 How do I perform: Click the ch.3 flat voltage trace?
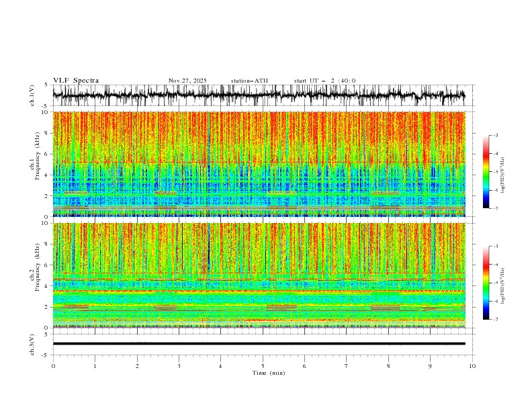pos(259,344)
